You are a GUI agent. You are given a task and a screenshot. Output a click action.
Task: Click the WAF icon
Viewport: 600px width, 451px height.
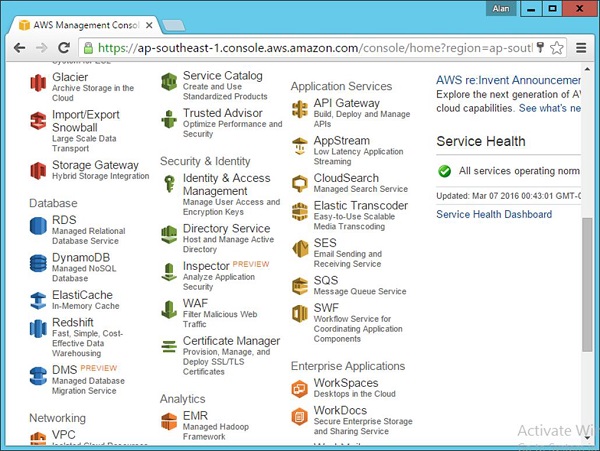(169, 309)
